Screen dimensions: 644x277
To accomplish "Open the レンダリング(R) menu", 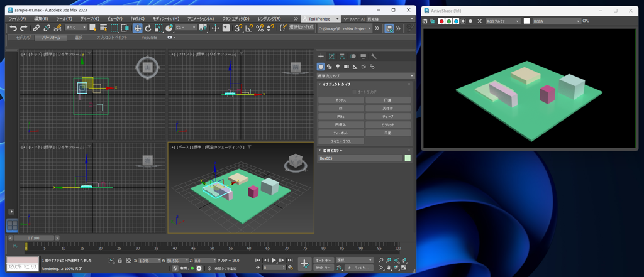I will point(269,19).
